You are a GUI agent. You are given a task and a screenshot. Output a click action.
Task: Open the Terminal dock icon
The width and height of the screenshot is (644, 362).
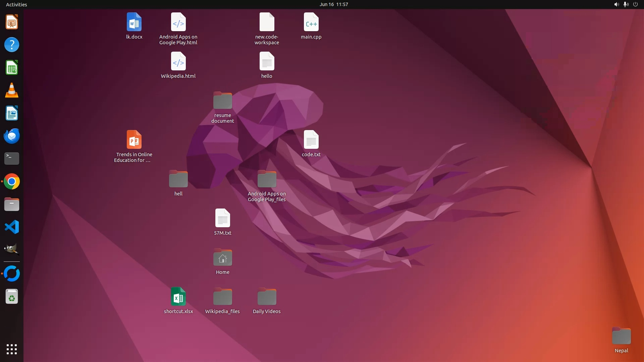tap(12, 159)
